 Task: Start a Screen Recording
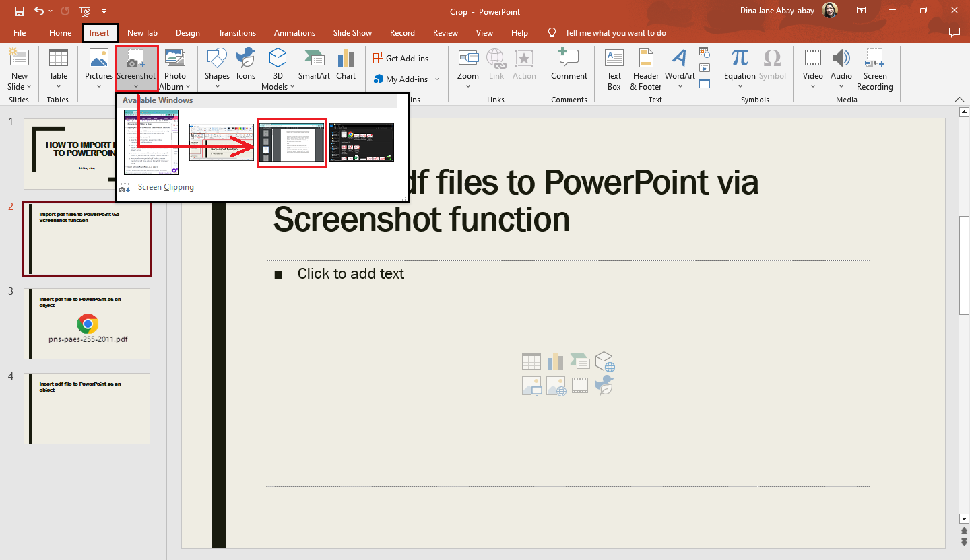click(x=874, y=67)
